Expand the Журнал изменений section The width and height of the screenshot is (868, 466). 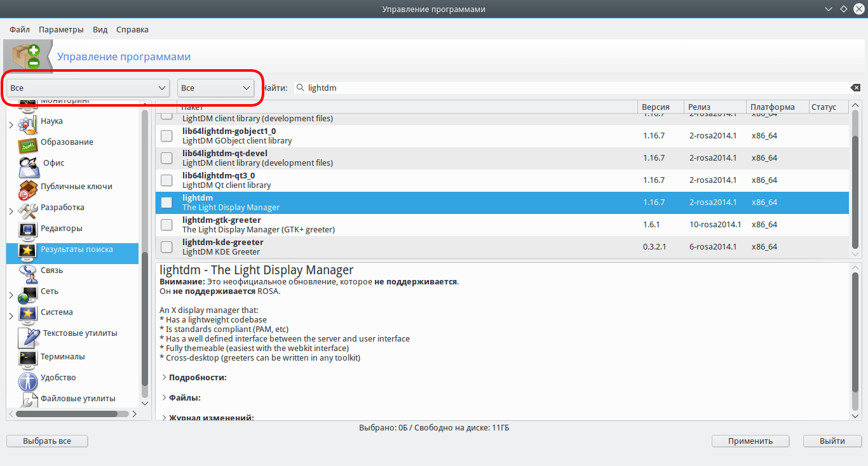click(x=164, y=418)
